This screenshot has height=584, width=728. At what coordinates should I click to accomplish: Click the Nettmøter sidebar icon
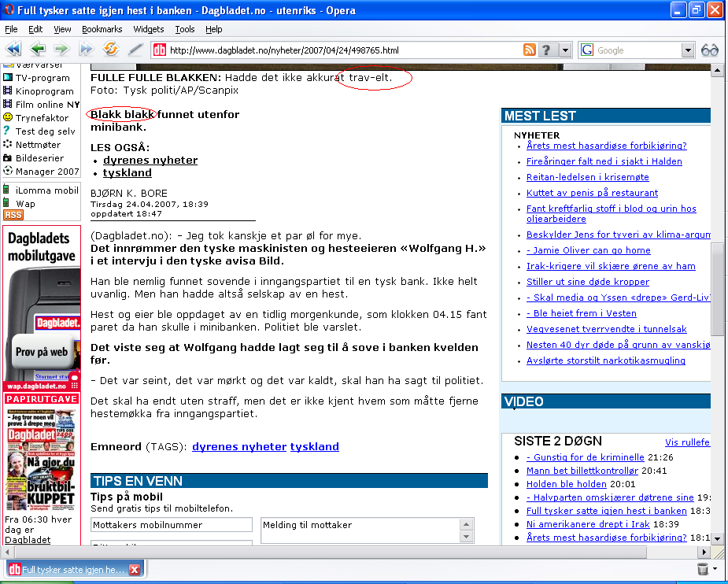click(7, 144)
